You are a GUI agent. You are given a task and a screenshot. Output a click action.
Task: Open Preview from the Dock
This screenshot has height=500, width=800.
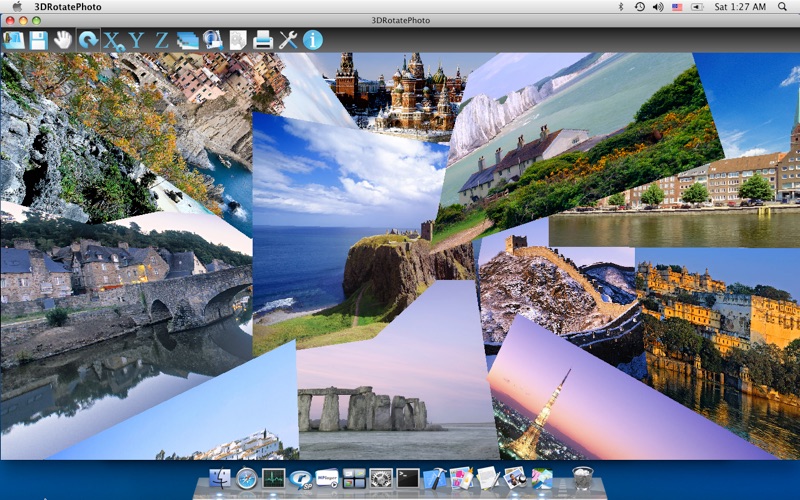click(x=515, y=479)
